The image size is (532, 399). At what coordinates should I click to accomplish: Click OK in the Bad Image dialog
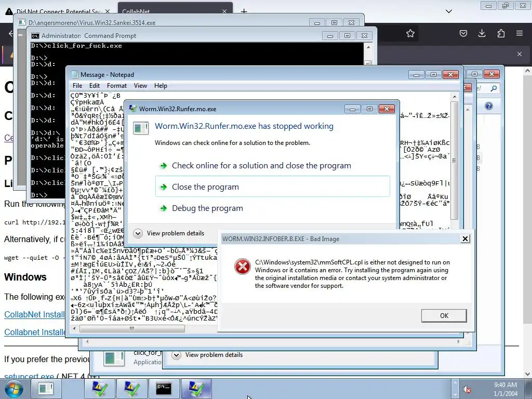coord(444,315)
